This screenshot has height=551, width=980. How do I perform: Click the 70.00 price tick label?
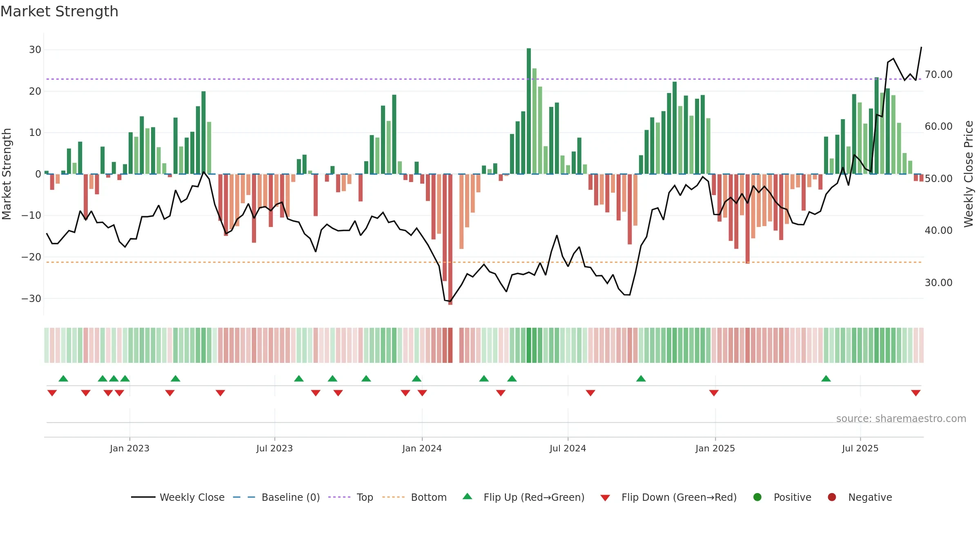pyautogui.click(x=938, y=74)
